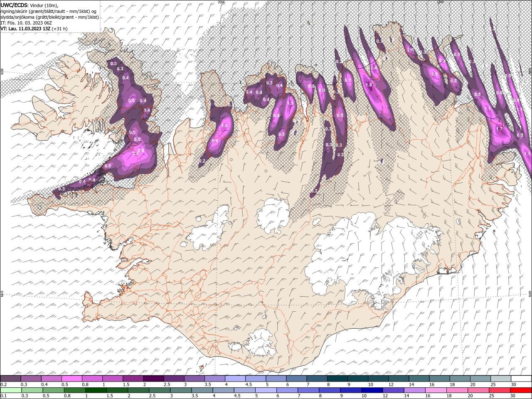Click the "20W" longitude label at the top edge

click(x=221, y=2)
